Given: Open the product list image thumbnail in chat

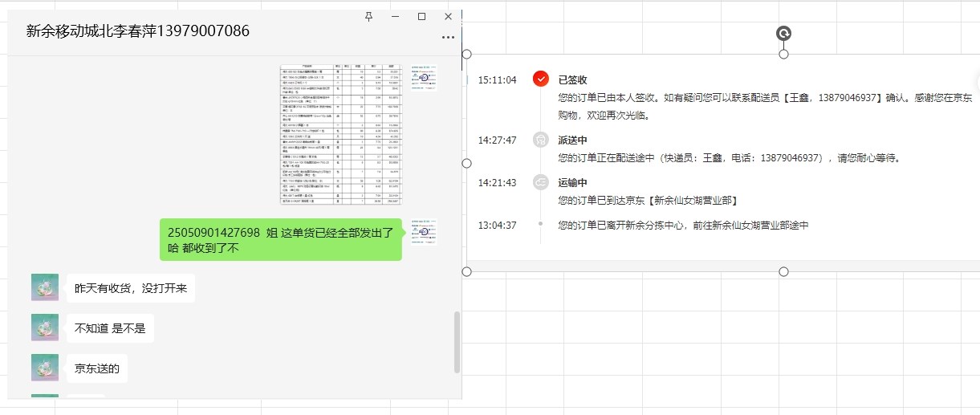Looking at the screenshot, I should click(341, 134).
